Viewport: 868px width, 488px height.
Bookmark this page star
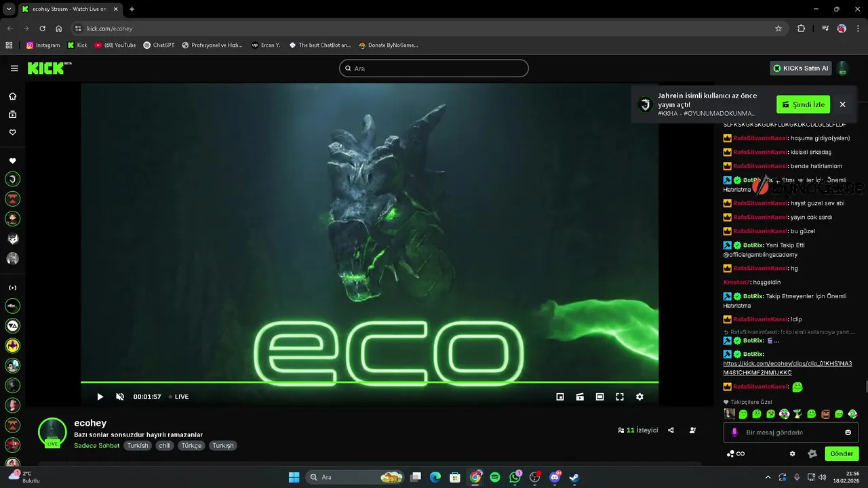tap(778, 28)
